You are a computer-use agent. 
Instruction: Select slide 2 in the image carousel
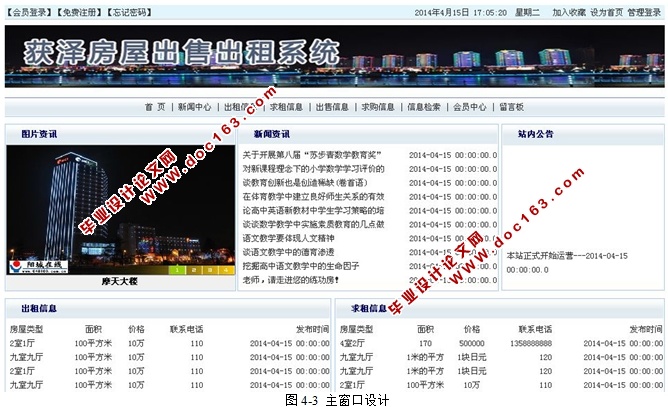[x=193, y=270]
